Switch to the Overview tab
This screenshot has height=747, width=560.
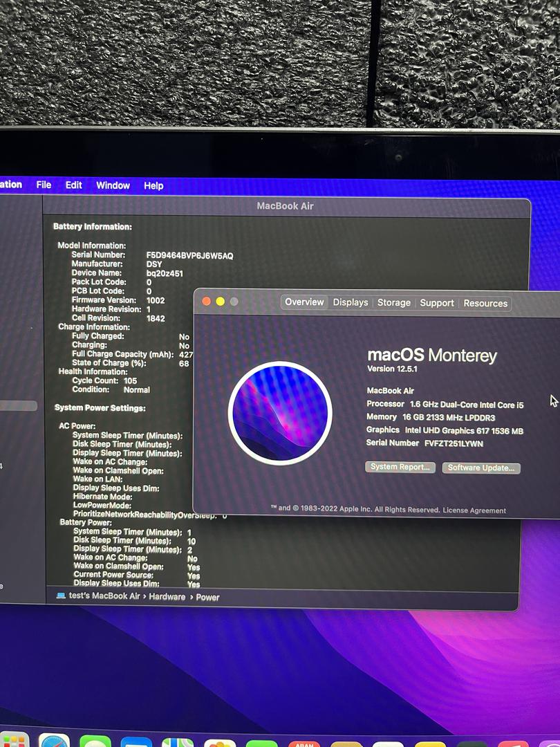coord(304,302)
